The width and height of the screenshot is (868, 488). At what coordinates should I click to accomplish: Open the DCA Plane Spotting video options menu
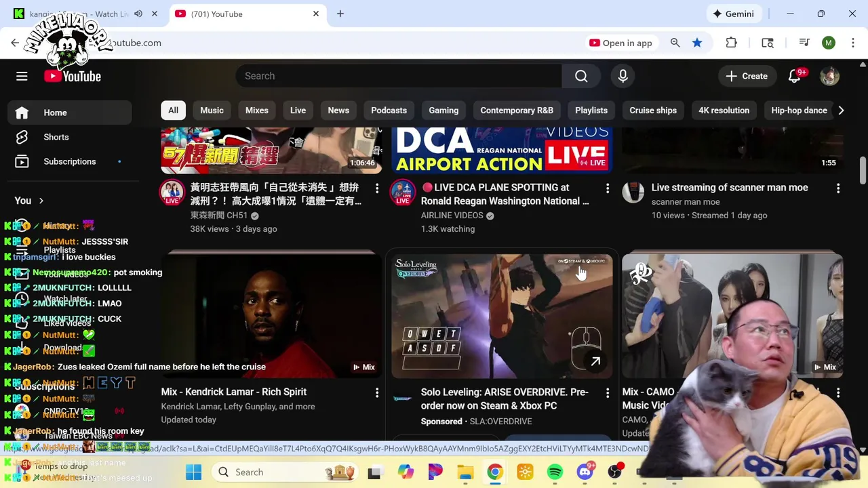click(608, 188)
